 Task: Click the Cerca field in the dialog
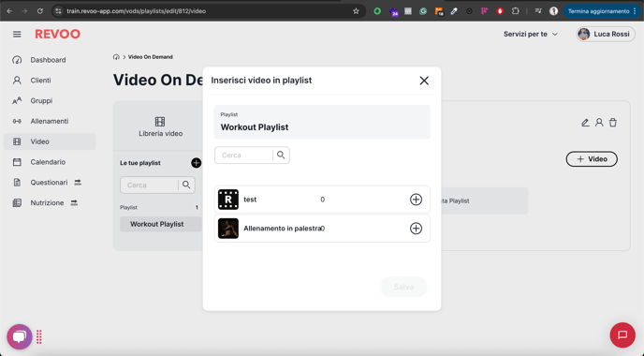click(243, 155)
